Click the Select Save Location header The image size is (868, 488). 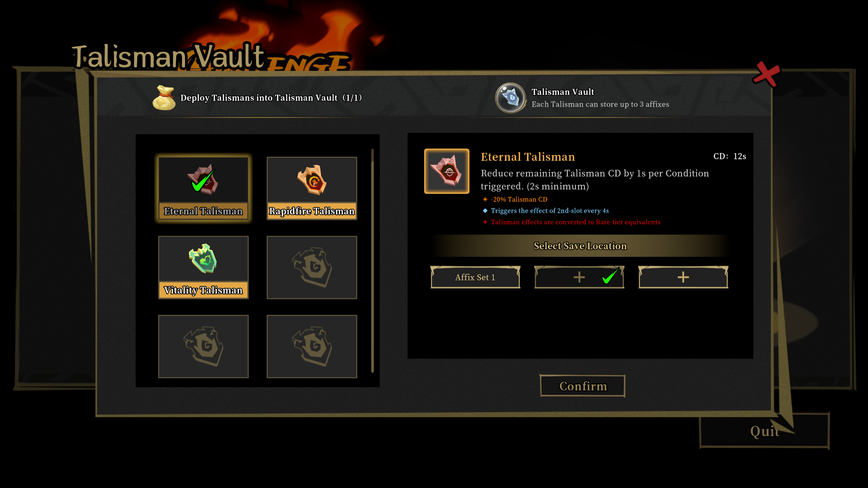click(580, 246)
